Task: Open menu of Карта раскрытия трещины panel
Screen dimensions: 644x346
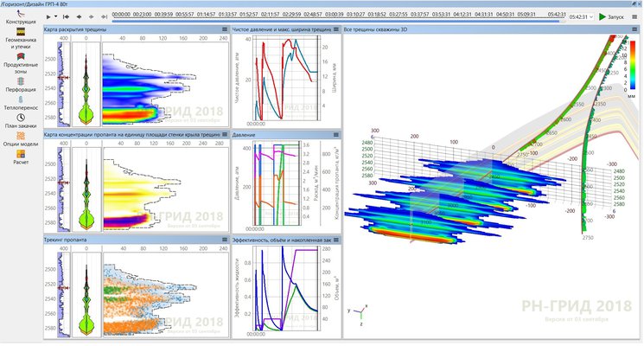Action: coord(225,29)
